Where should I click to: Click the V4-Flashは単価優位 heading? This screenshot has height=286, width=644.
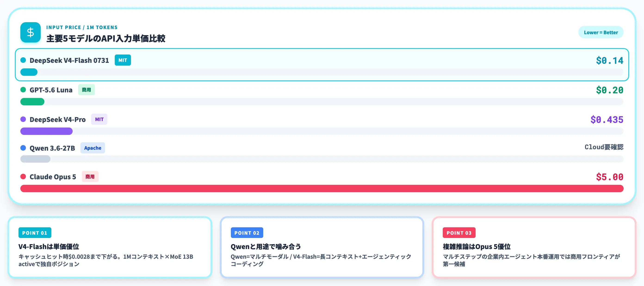[49, 246]
